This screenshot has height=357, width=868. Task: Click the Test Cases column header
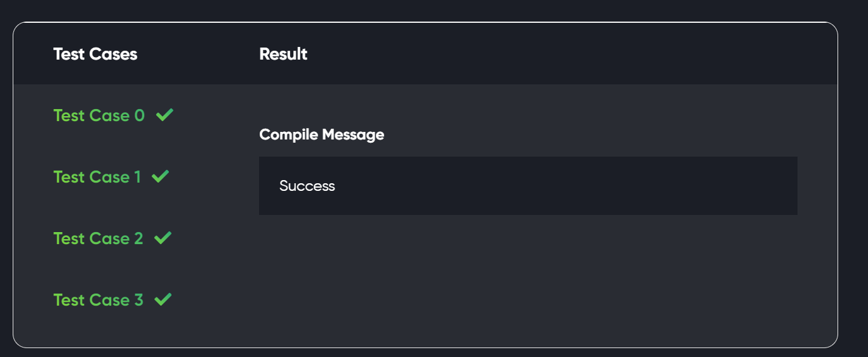click(x=95, y=55)
